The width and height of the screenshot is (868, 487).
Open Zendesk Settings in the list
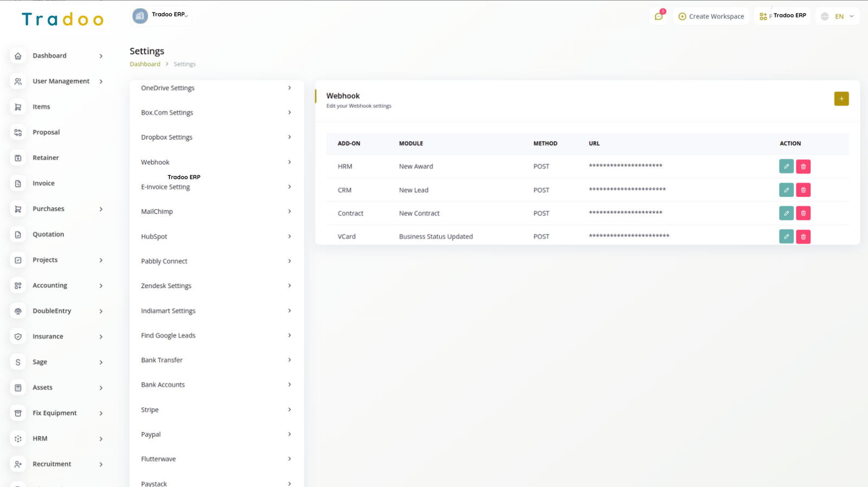[216, 286]
